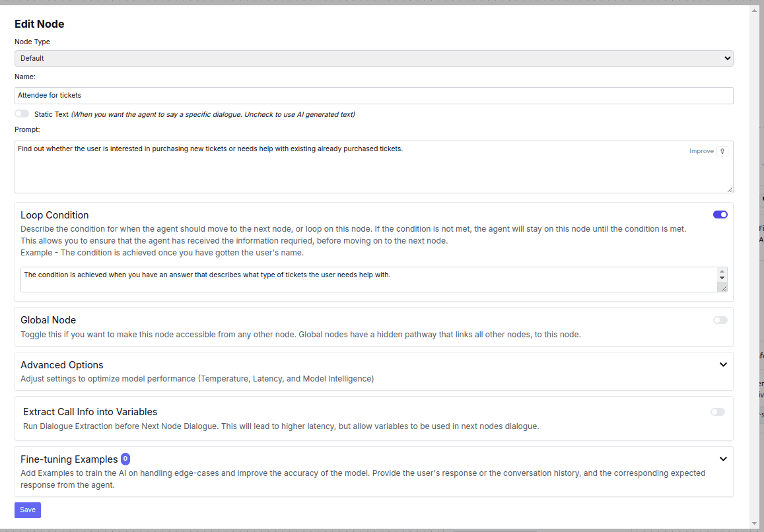Click the scrollbar up arrow

755,9
